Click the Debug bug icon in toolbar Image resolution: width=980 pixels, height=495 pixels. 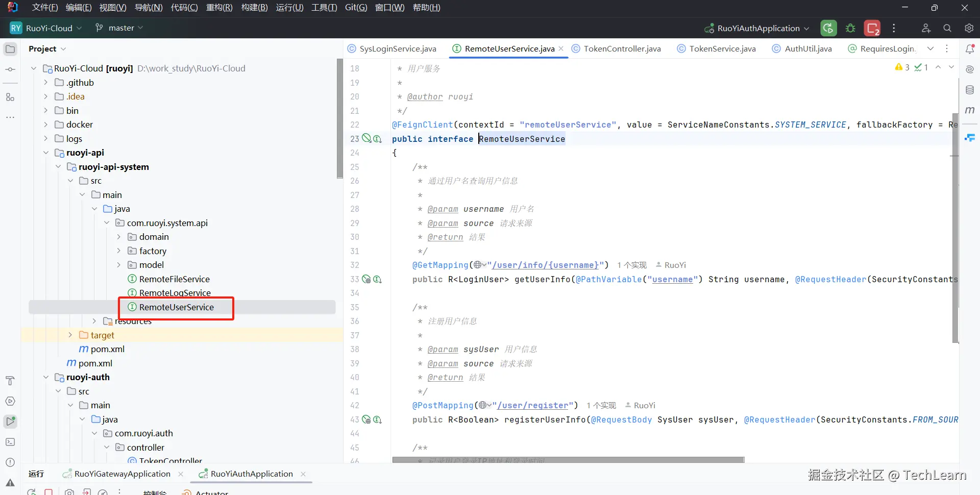(x=850, y=28)
